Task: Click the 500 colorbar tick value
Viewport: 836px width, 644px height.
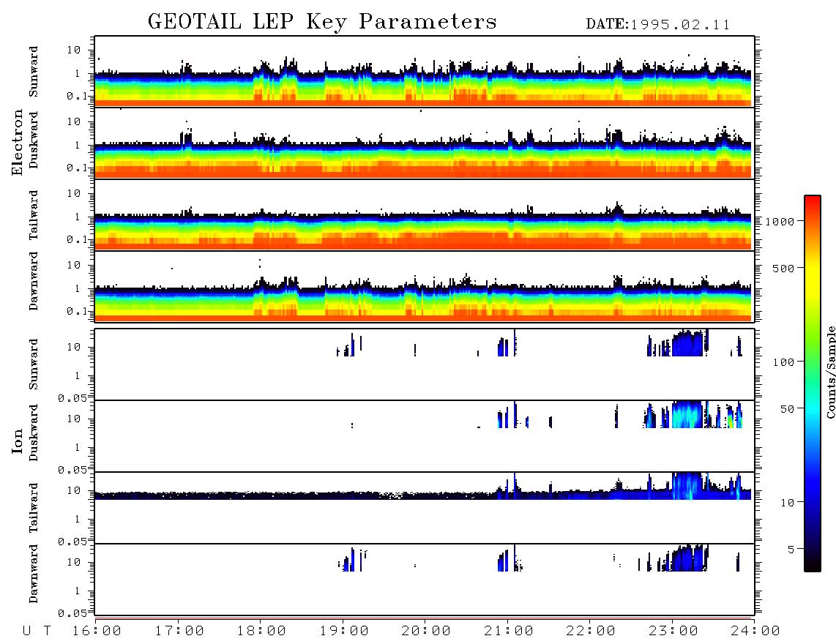Action: pyautogui.click(x=784, y=269)
